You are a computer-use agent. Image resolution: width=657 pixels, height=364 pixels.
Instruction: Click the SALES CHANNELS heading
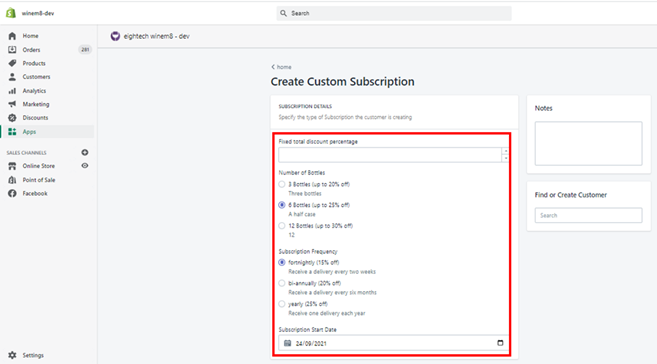[x=26, y=153]
